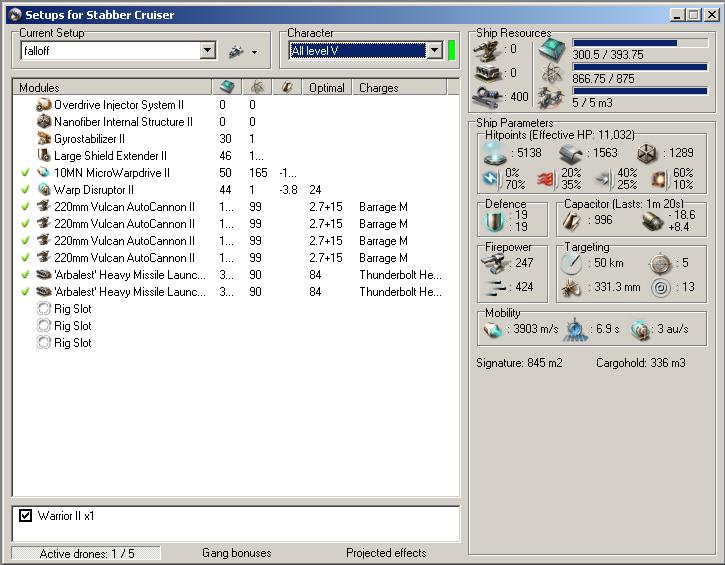Open the Character 'All level V' dropdown
The width and height of the screenshot is (725, 565).
click(x=434, y=50)
